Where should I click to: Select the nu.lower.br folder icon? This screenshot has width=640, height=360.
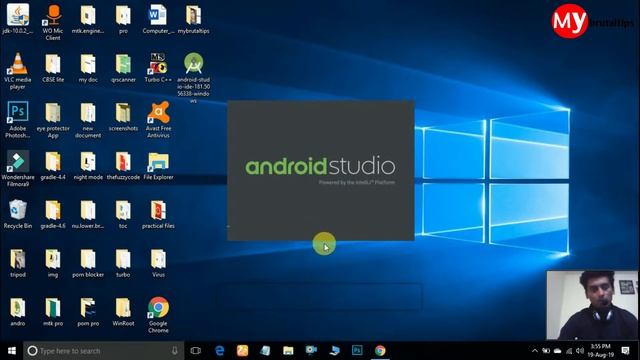tap(88, 214)
